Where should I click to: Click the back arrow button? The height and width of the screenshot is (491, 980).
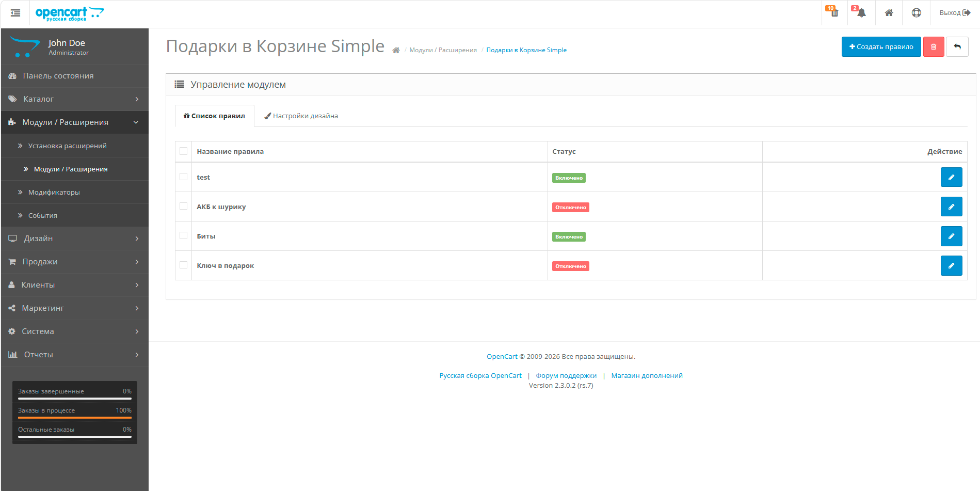click(957, 47)
